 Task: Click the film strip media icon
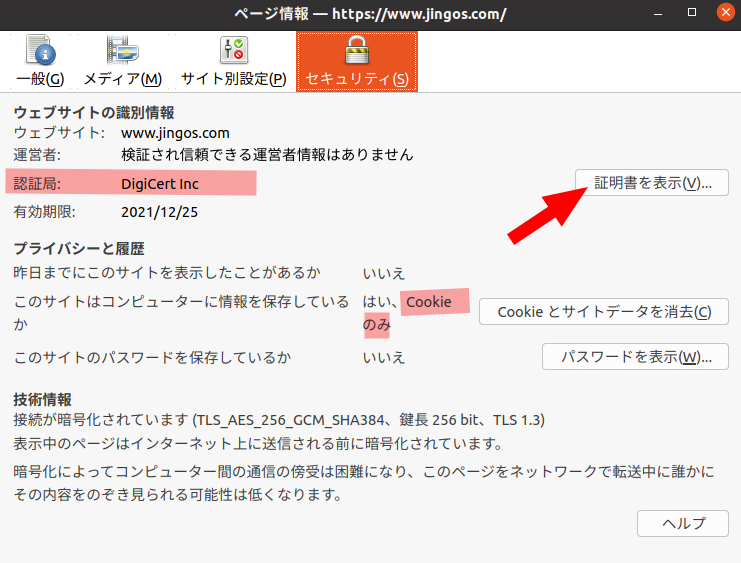(x=122, y=50)
